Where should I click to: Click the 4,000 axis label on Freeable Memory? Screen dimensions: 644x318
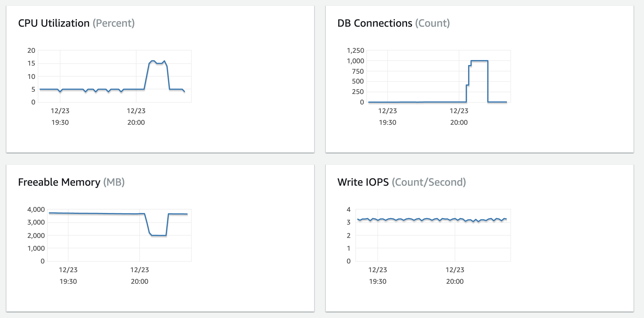[x=35, y=209]
